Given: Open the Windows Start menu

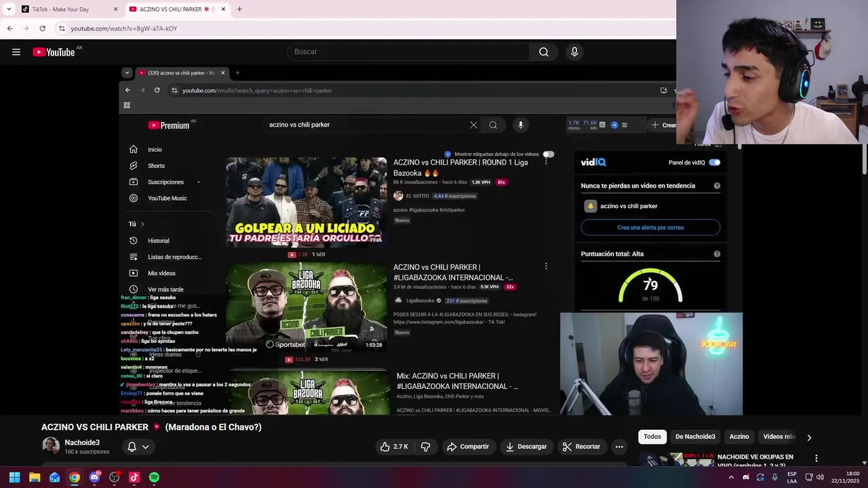Looking at the screenshot, I should point(14,477).
